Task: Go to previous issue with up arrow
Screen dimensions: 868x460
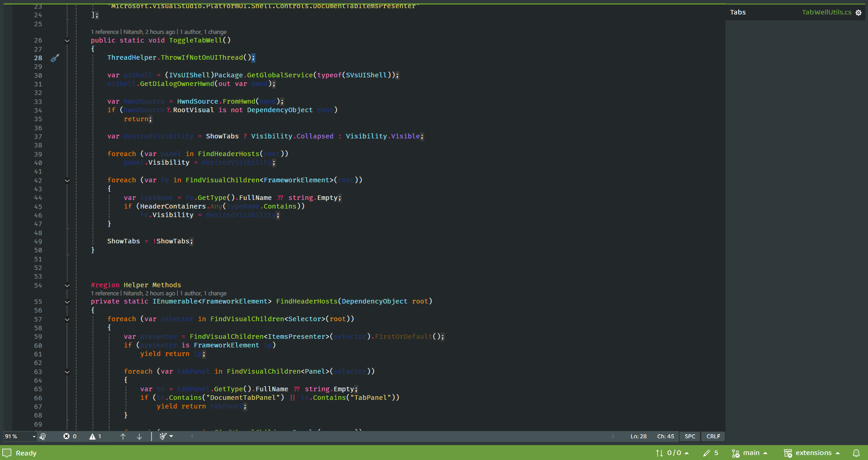Action: pos(123,436)
